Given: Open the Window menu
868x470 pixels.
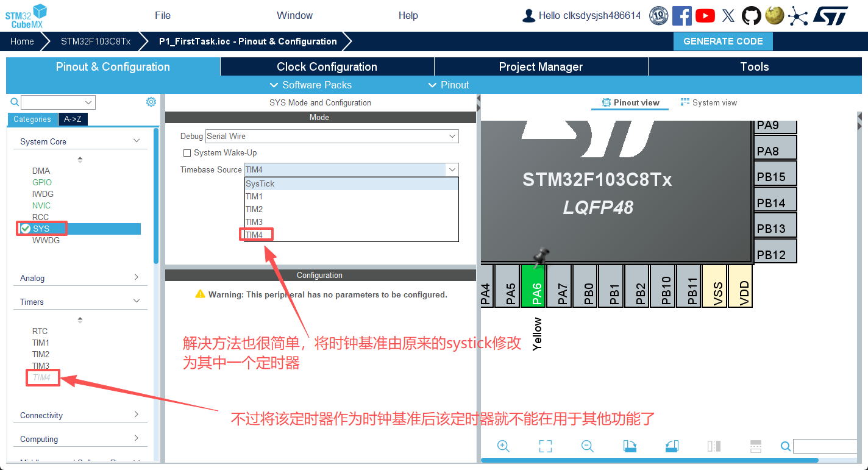Looking at the screenshot, I should point(294,15).
